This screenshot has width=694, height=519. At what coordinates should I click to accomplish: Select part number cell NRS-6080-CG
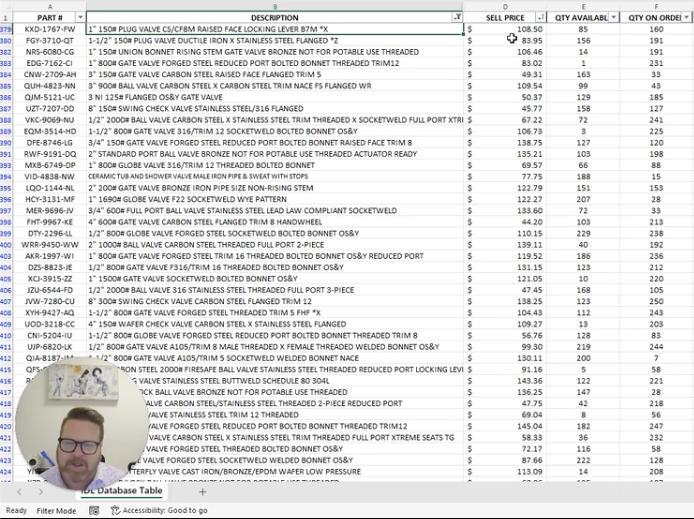[x=50, y=52]
